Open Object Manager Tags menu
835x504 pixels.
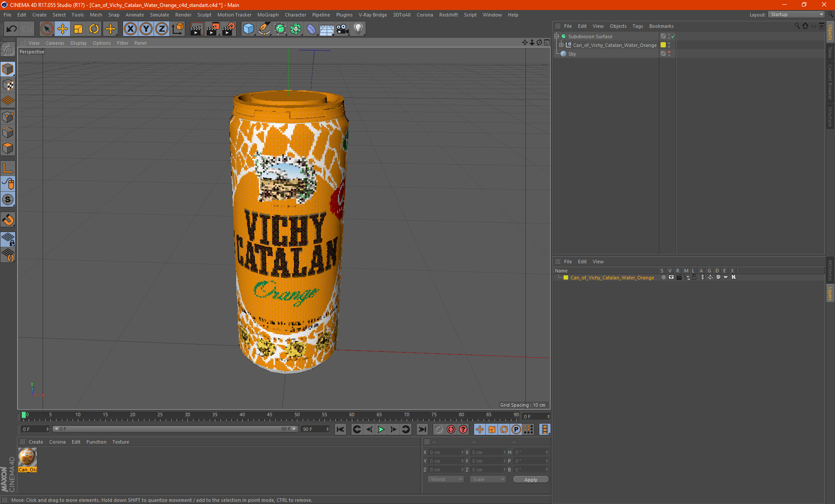[638, 26]
